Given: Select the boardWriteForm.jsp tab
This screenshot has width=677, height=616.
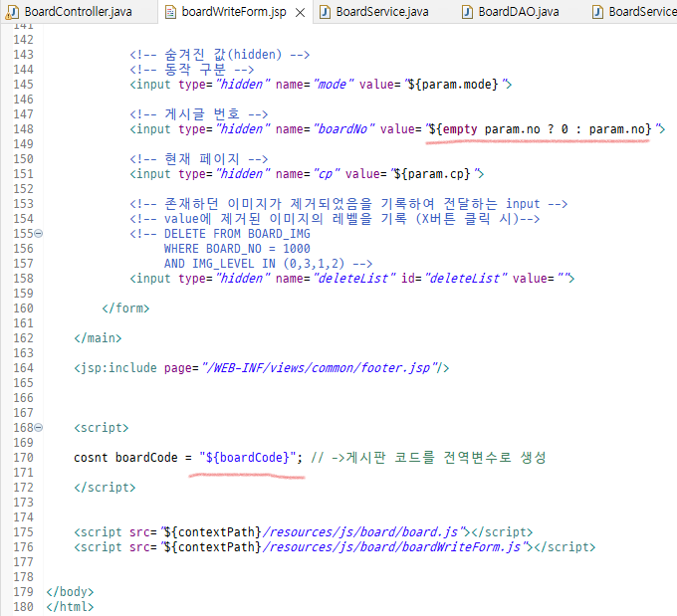Looking at the screenshot, I should (233, 12).
